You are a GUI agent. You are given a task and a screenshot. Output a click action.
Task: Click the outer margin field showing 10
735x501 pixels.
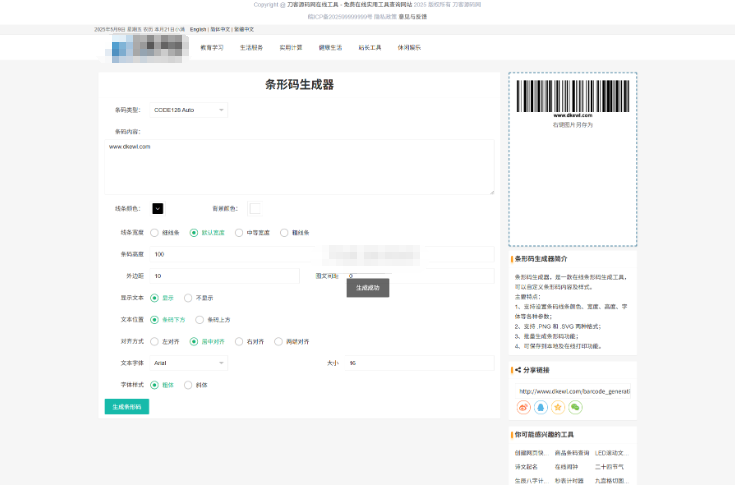(x=225, y=276)
